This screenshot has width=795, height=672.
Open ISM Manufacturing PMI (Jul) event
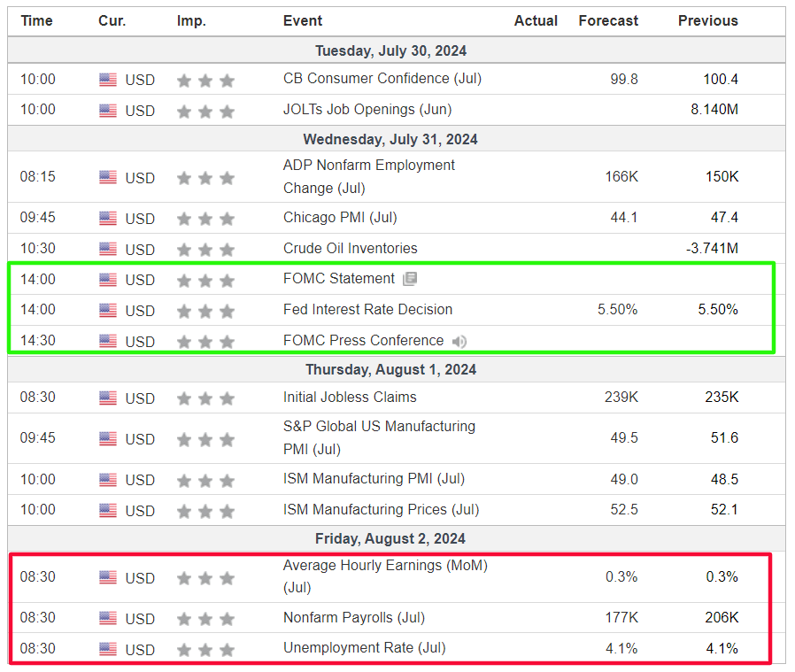pyautogui.click(x=374, y=479)
